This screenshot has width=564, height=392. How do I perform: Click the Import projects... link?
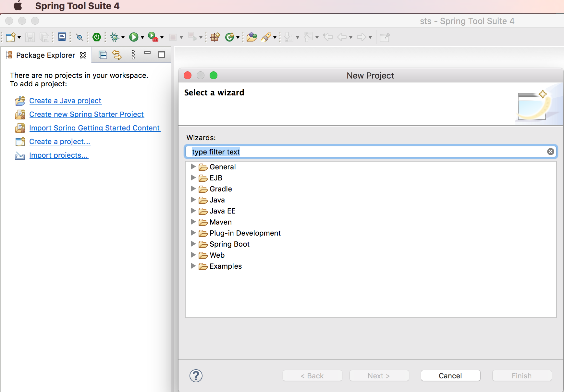(59, 155)
